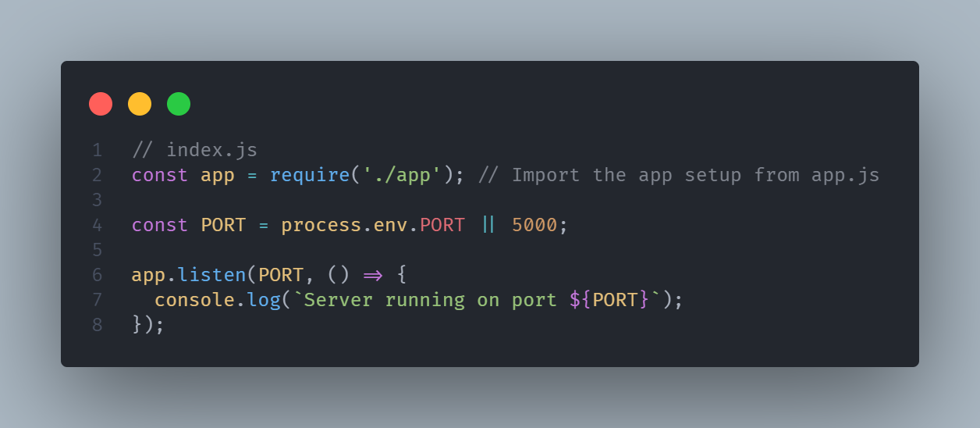Click the closing '});' on line 8
Screen dimensions: 980x428
tap(148, 325)
